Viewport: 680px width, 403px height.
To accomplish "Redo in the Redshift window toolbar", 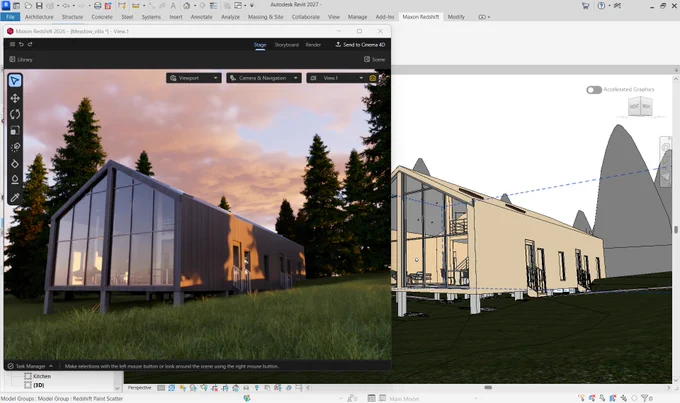I will click(30, 44).
